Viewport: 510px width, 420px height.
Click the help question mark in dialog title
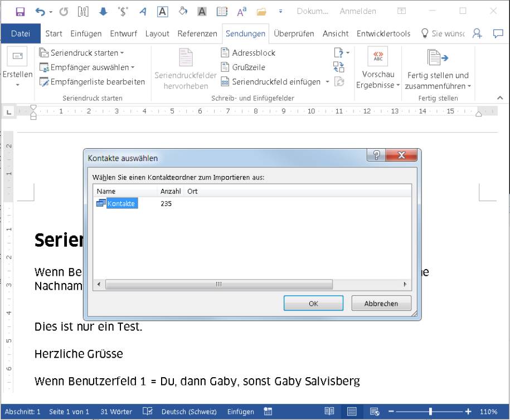[x=376, y=155]
